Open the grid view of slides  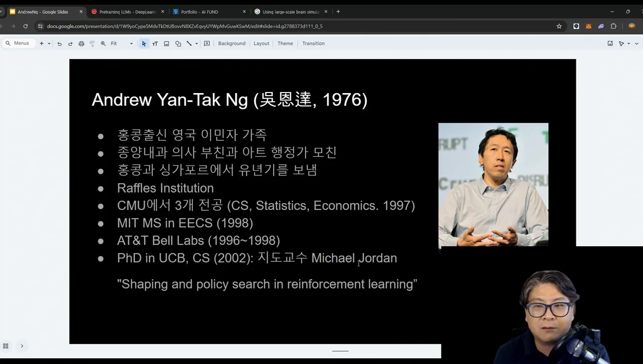pos(6,346)
